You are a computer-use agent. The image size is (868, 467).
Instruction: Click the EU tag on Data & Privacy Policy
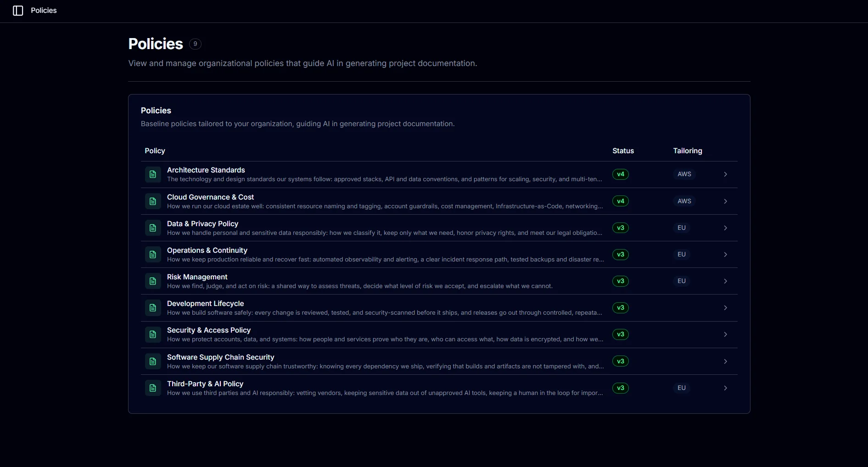[682, 228]
